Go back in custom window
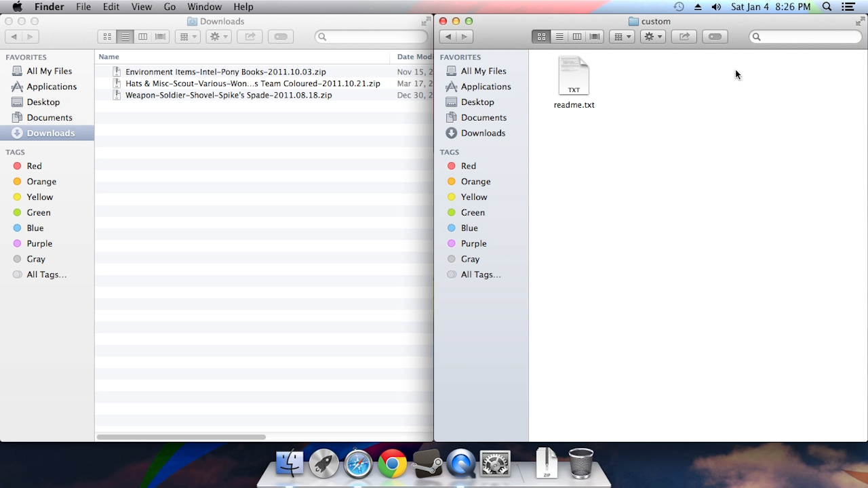The image size is (868, 488). 448,37
